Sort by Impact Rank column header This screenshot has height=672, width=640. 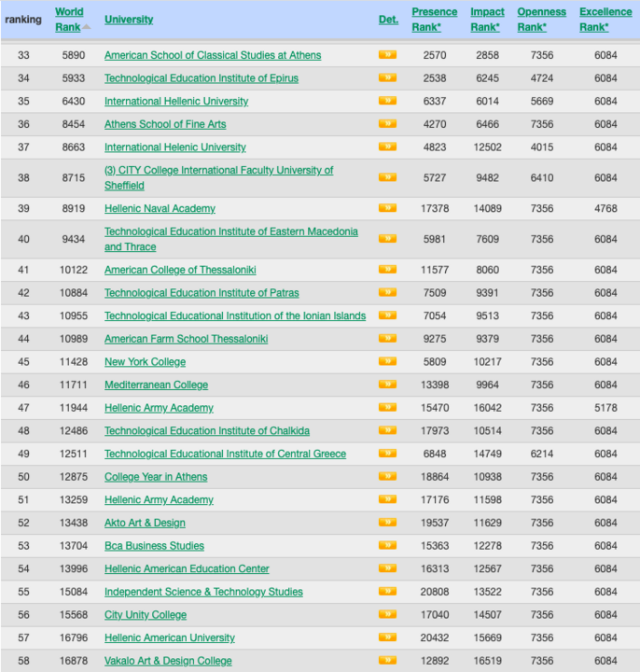pyautogui.click(x=487, y=20)
